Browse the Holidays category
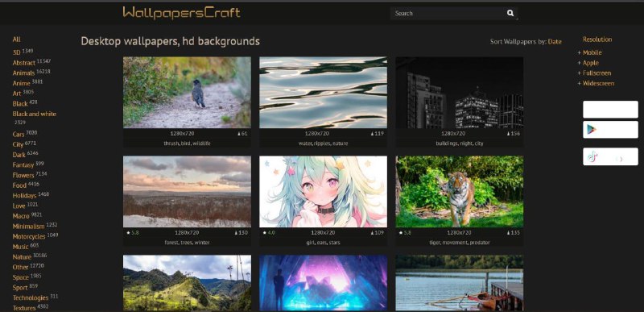 tap(25, 196)
